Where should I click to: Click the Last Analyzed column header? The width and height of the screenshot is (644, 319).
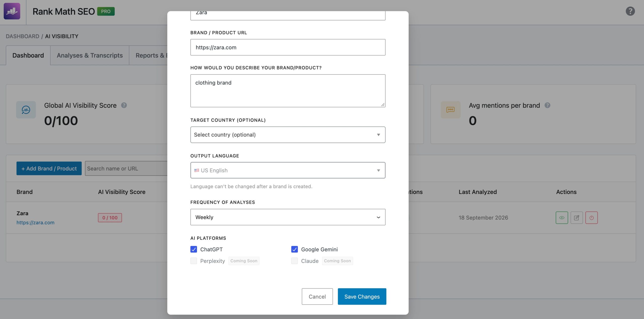pos(478,192)
